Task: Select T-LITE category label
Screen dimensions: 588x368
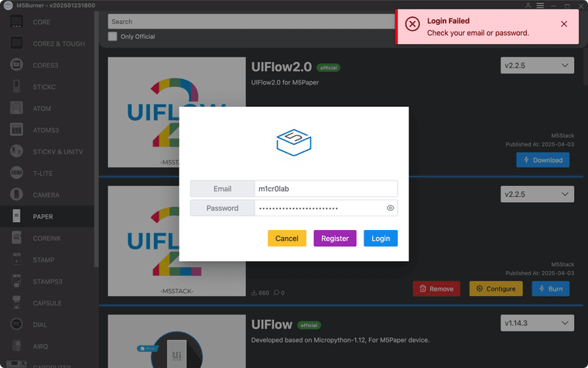Action: [x=43, y=174]
